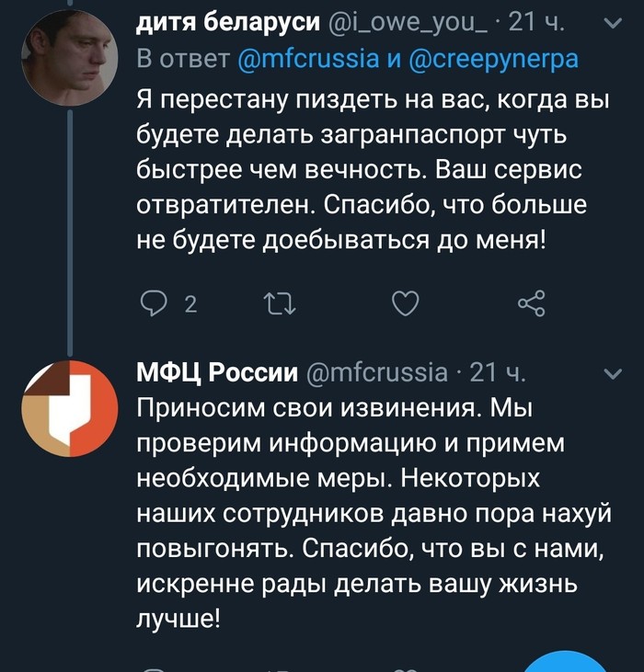The height and width of the screenshot is (672, 644).
Task: Open МФЦ России's logo avatar
Action: coord(70,409)
